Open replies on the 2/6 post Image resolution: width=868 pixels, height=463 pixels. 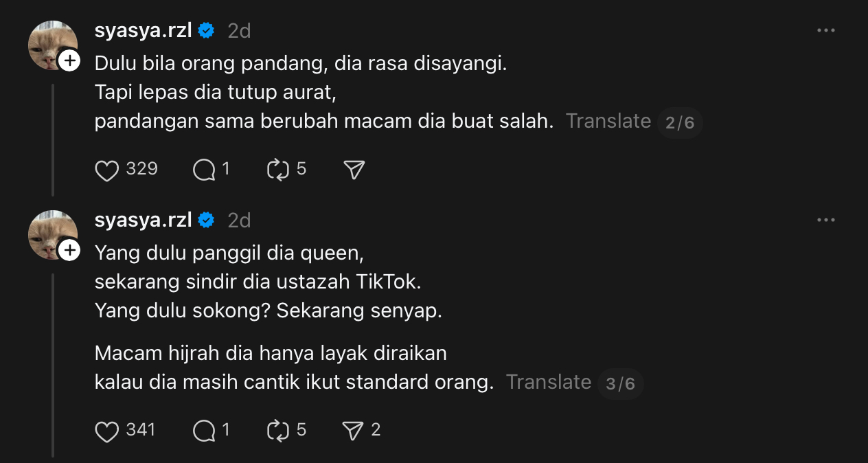[205, 170]
